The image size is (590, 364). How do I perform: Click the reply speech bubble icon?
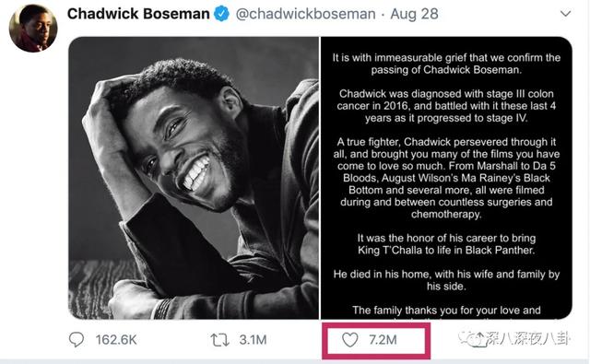point(77,339)
